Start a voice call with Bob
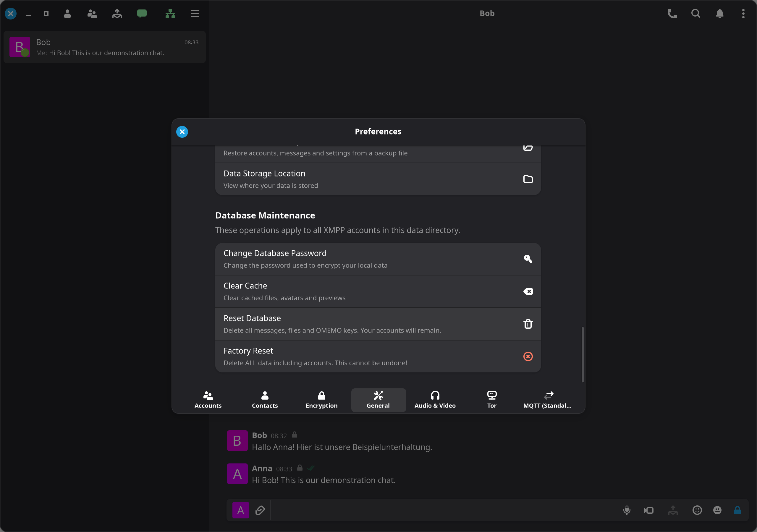 pyautogui.click(x=672, y=14)
